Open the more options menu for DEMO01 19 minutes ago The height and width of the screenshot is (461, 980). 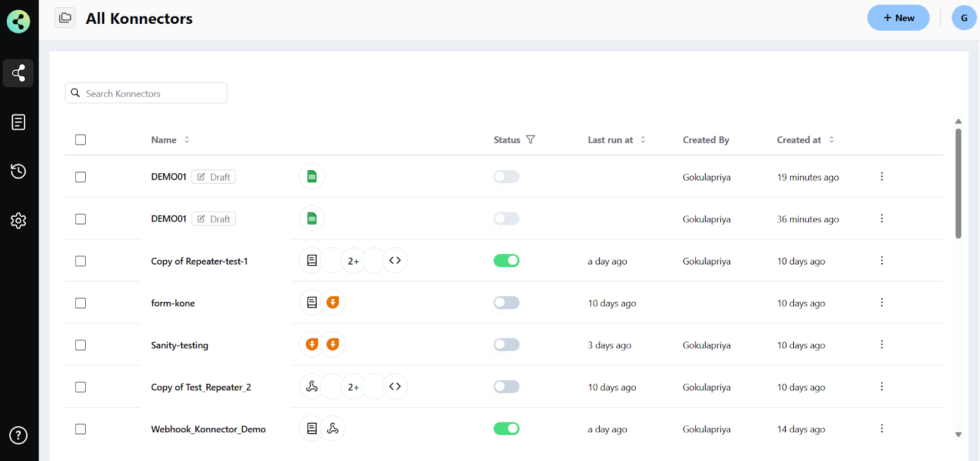click(882, 176)
